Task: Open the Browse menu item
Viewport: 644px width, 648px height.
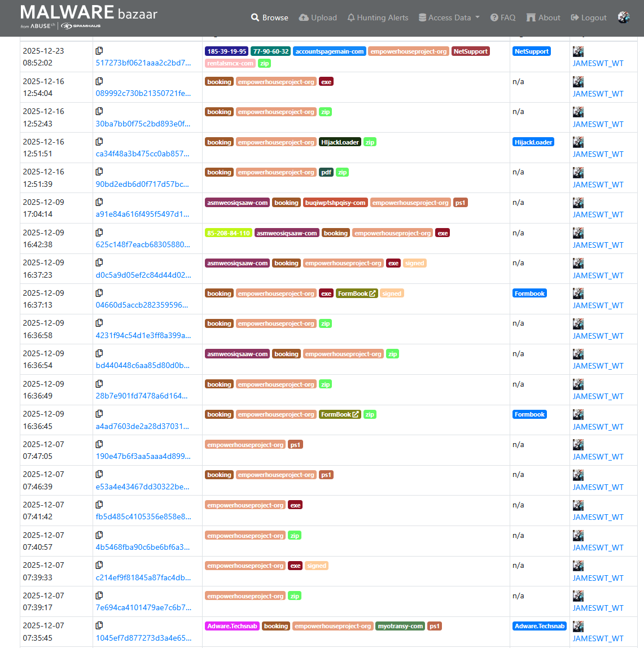Action: click(x=269, y=17)
